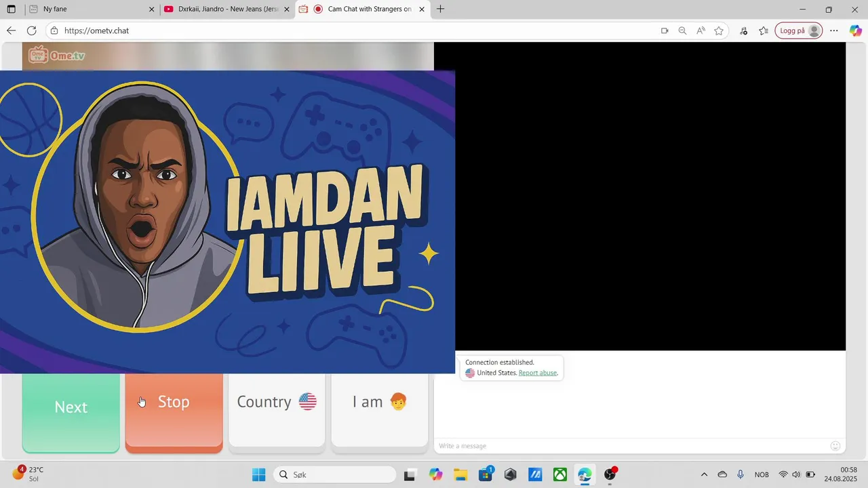Open the Favorites list icon

point(764,30)
